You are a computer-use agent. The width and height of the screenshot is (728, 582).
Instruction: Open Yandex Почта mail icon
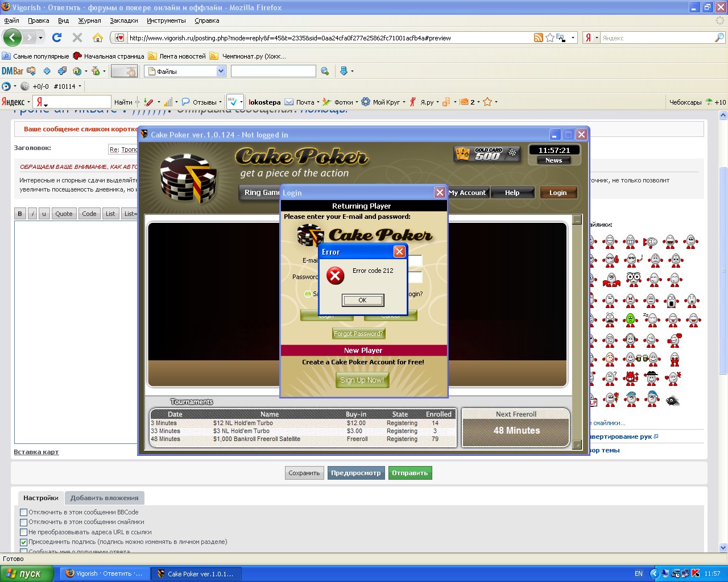(289, 102)
